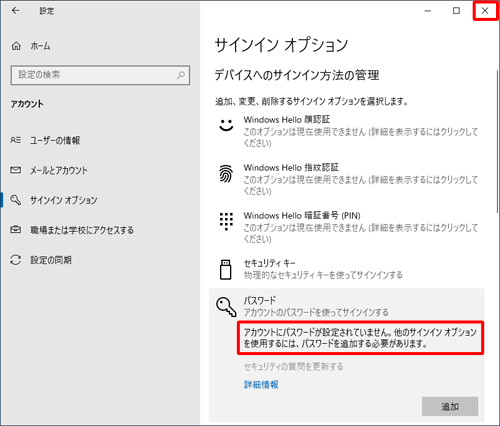This screenshot has width=500, height=426.
Task: Click セキュリティの質問を更新する link
Action: point(293,367)
